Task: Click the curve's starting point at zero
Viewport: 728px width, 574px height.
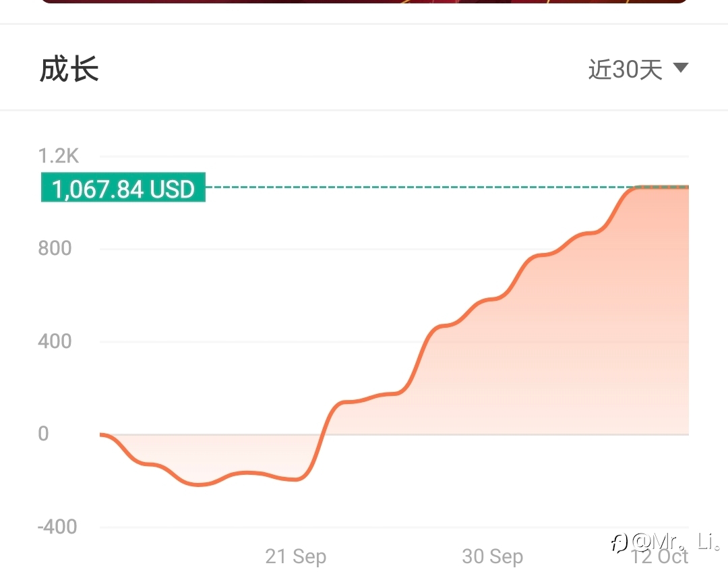Action: (102, 434)
